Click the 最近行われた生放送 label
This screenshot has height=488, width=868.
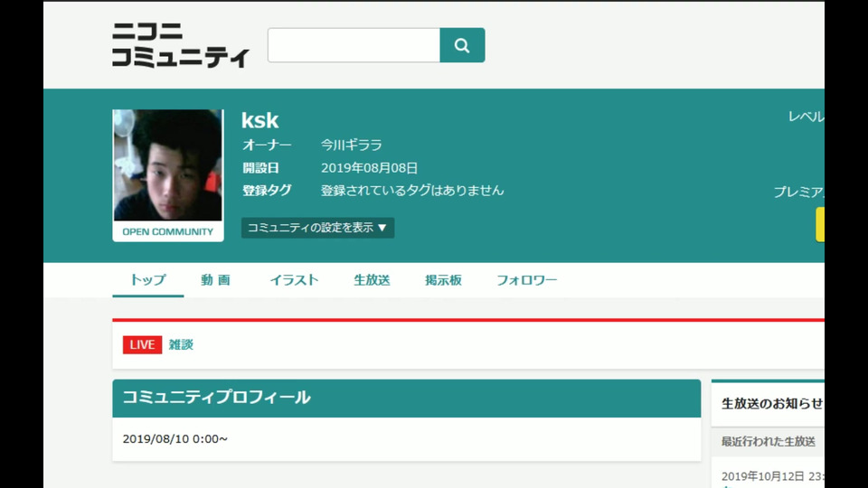tap(769, 442)
